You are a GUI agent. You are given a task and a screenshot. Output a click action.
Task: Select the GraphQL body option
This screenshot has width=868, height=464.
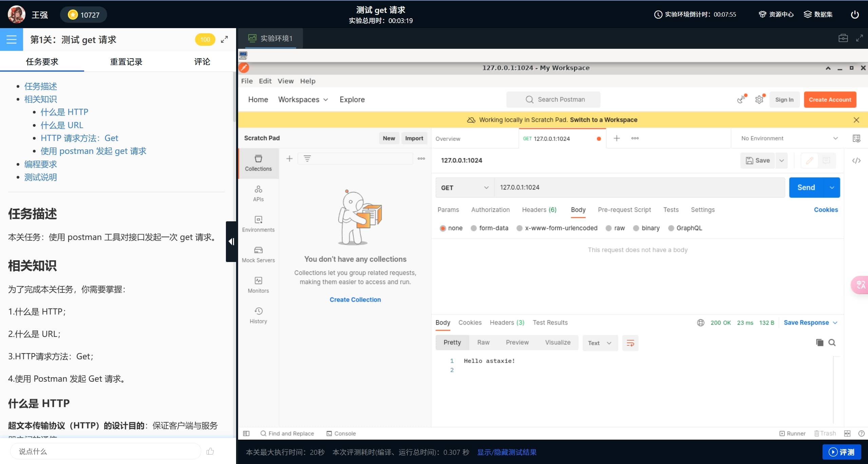pyautogui.click(x=671, y=228)
